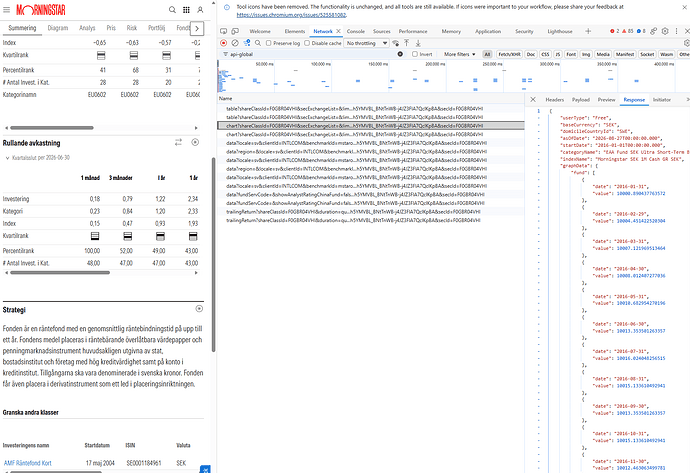Toggle the network filter bar
This screenshot has height=473, width=690.
(247, 43)
